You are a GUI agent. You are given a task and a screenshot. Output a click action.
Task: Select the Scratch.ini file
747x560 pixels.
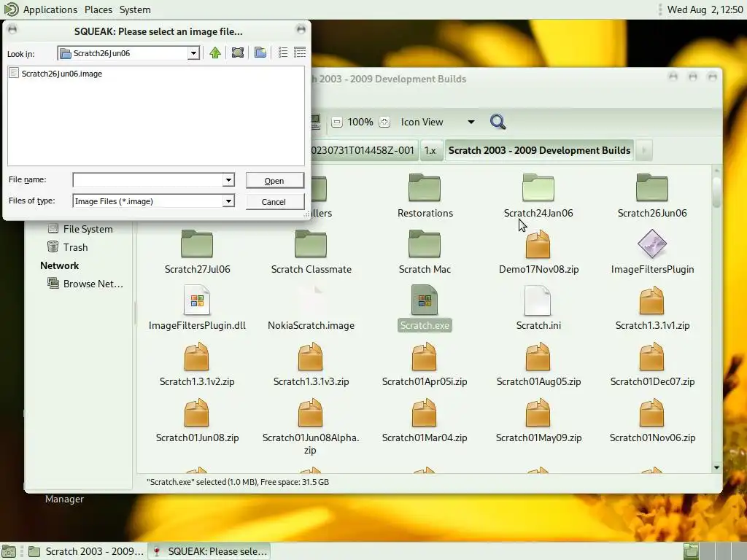(x=538, y=308)
